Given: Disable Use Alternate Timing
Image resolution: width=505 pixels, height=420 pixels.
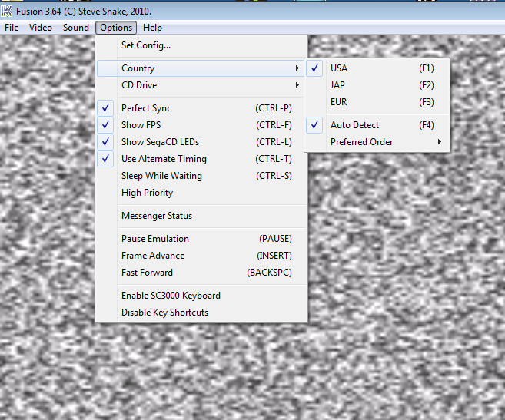Looking at the screenshot, I should coord(201,159).
